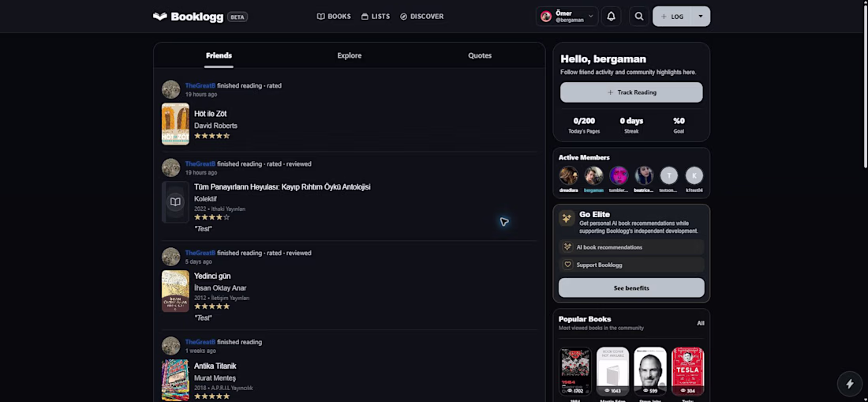
Task: Click the 0 days Streak stat
Action: (631, 125)
